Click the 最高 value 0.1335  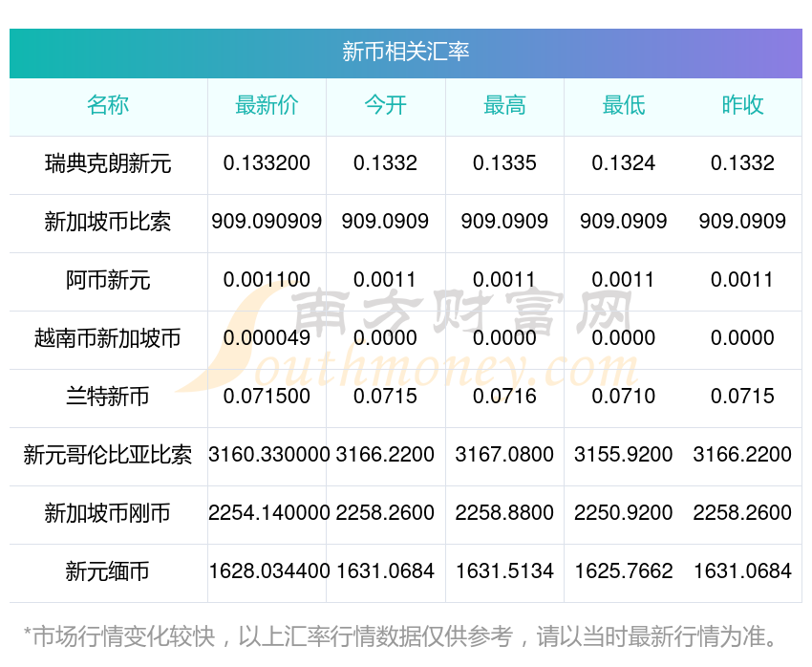(x=504, y=163)
